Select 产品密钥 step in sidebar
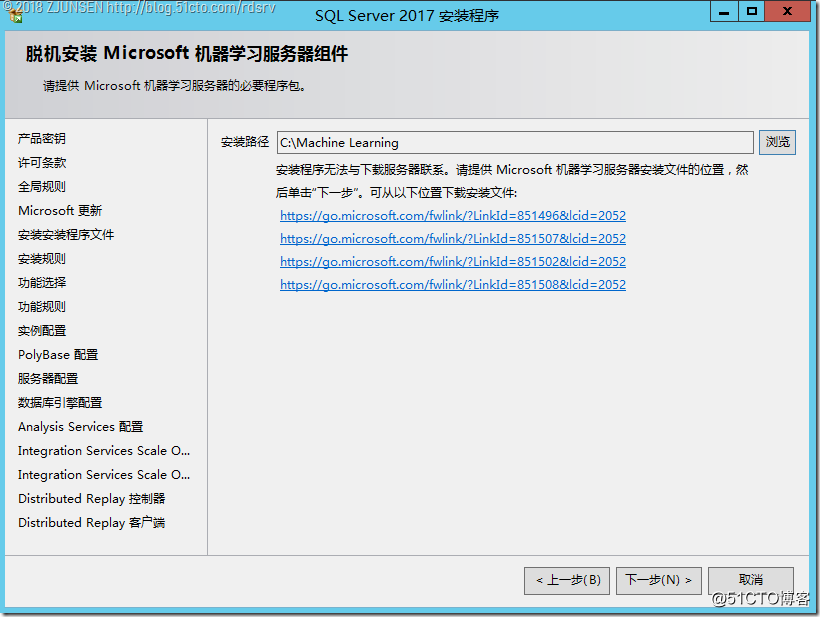820x617 pixels. pyautogui.click(x=42, y=139)
